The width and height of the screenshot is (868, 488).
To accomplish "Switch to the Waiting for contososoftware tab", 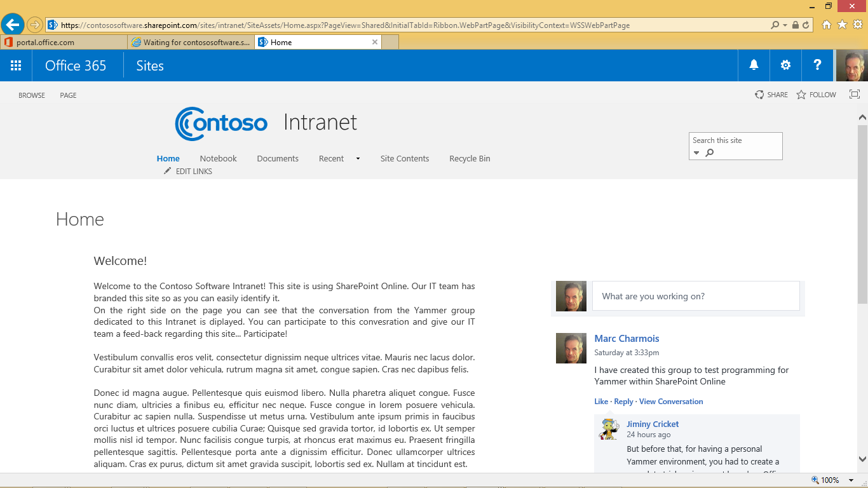I will [x=191, y=42].
